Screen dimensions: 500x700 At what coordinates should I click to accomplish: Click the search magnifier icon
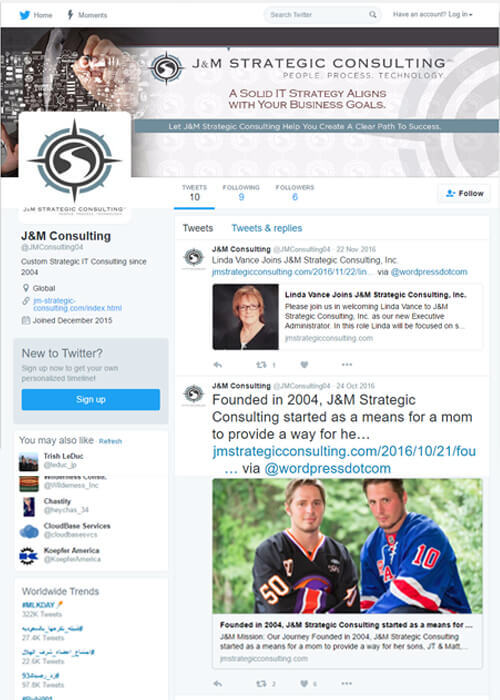tap(372, 15)
